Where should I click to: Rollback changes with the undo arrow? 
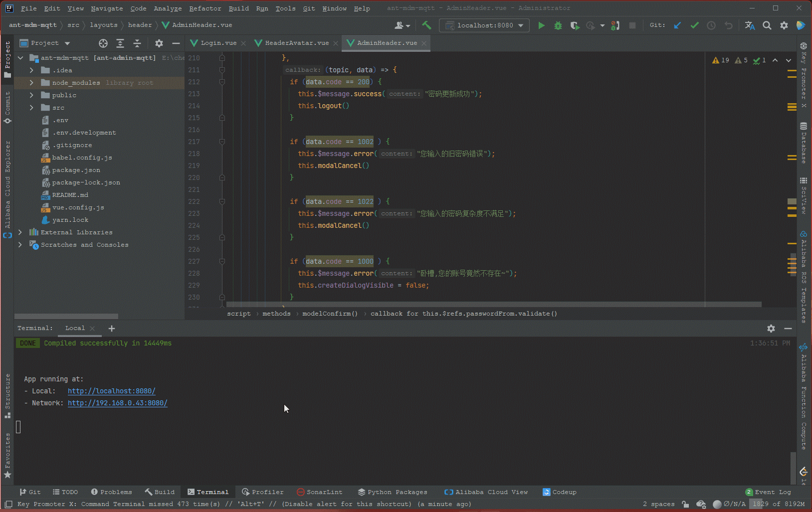pos(729,25)
